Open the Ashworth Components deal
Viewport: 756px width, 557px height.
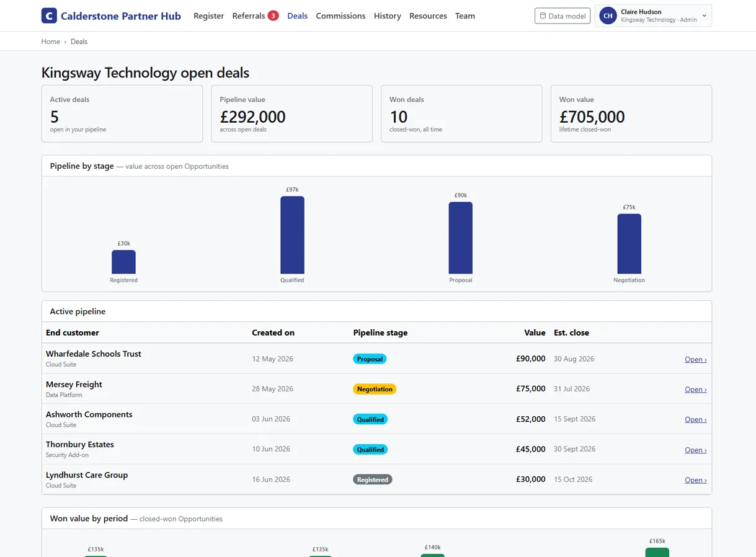coord(695,419)
